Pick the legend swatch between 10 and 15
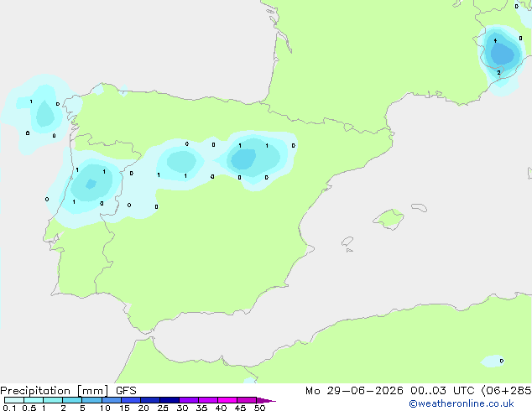Viewport: 532px width, 411px height. coord(111,400)
